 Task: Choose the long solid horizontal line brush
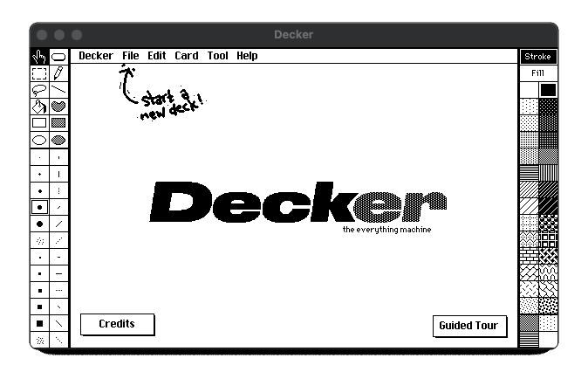[58, 273]
